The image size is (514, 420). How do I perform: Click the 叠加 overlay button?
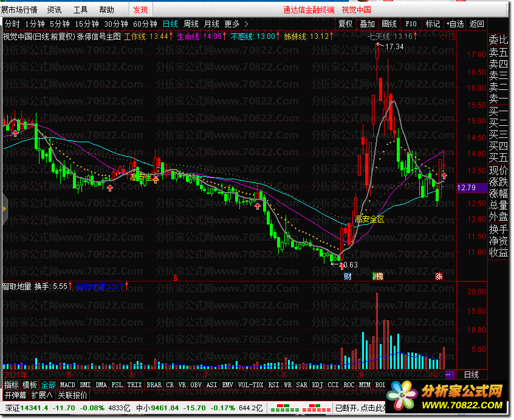[x=367, y=24]
